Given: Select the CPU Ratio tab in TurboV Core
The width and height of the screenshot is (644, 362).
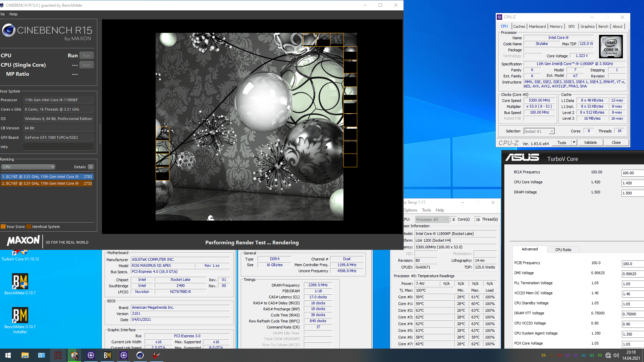Looking at the screenshot, I should (563, 250).
